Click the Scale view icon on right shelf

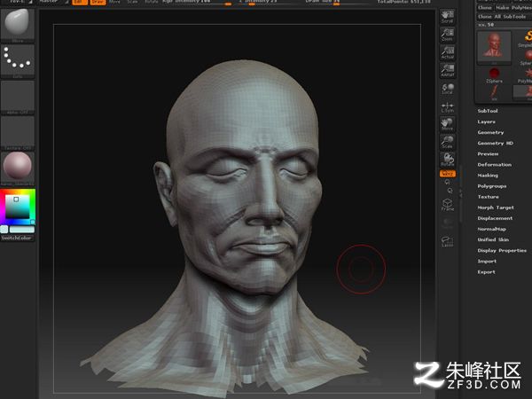(448, 142)
